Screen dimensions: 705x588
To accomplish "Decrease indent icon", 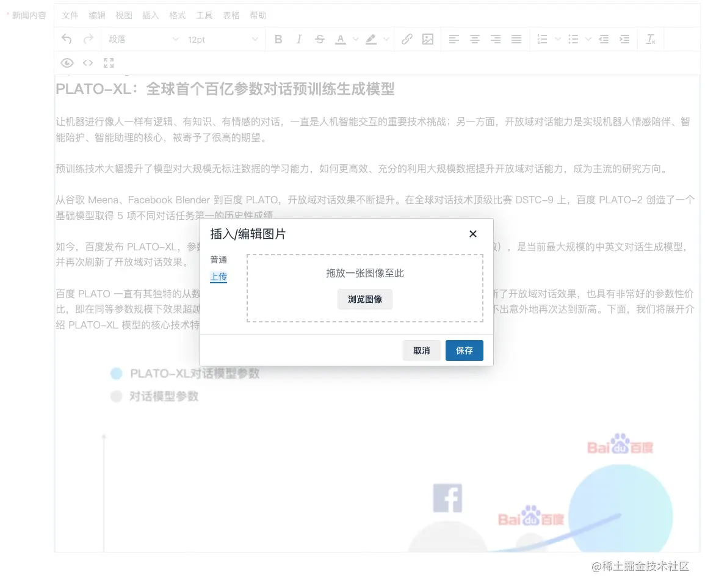I will tap(604, 39).
